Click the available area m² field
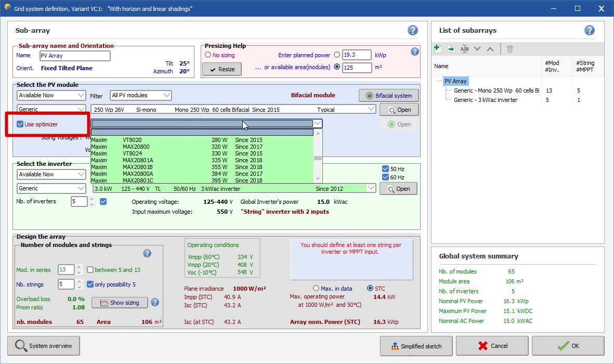This screenshot has height=364, width=614. point(357,68)
